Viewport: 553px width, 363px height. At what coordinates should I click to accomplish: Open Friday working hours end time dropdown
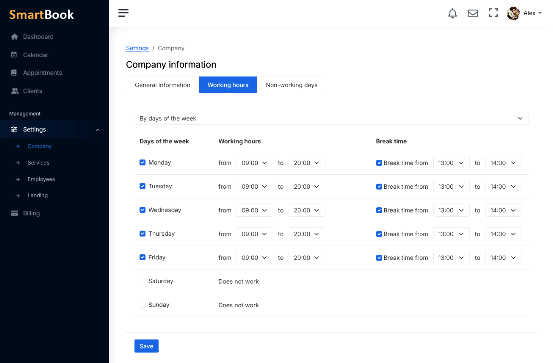[306, 258]
